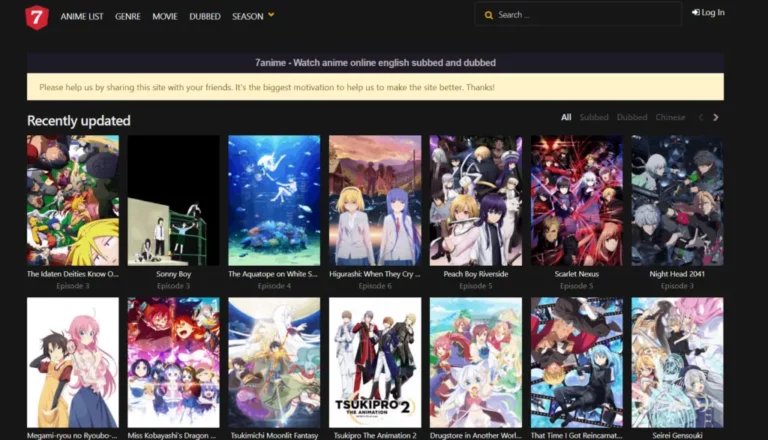Click the Night Head 2041 title link

click(x=677, y=274)
